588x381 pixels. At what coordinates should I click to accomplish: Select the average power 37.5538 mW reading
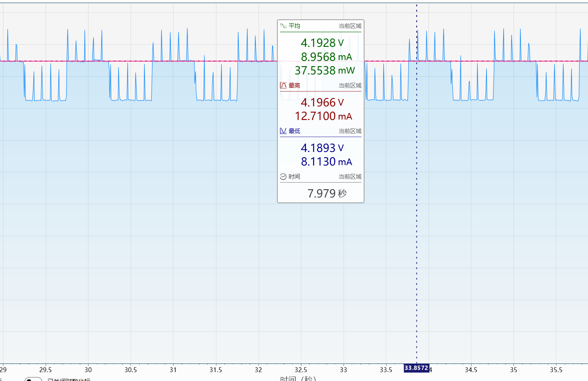point(324,71)
